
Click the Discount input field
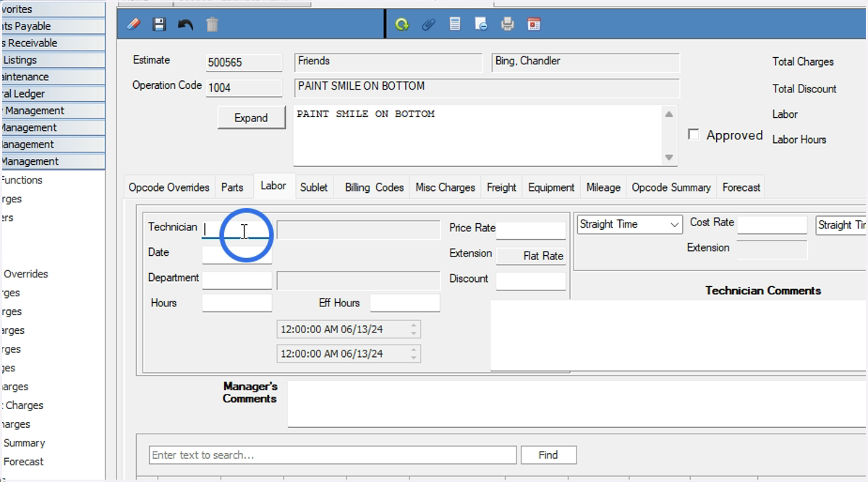[531, 281]
